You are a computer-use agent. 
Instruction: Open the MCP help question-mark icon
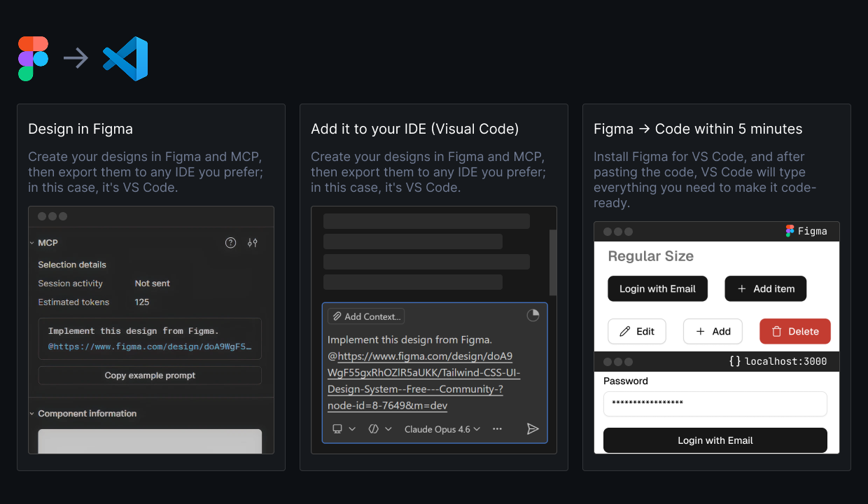pyautogui.click(x=230, y=243)
